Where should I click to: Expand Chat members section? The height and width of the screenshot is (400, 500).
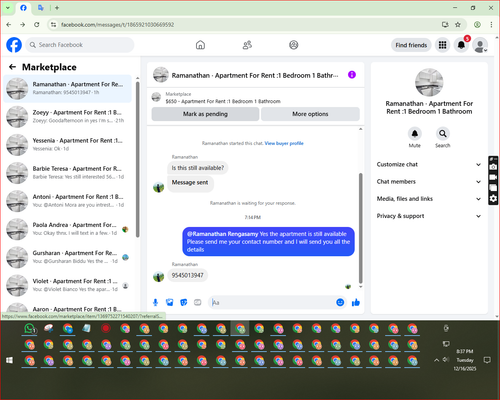coord(429,182)
